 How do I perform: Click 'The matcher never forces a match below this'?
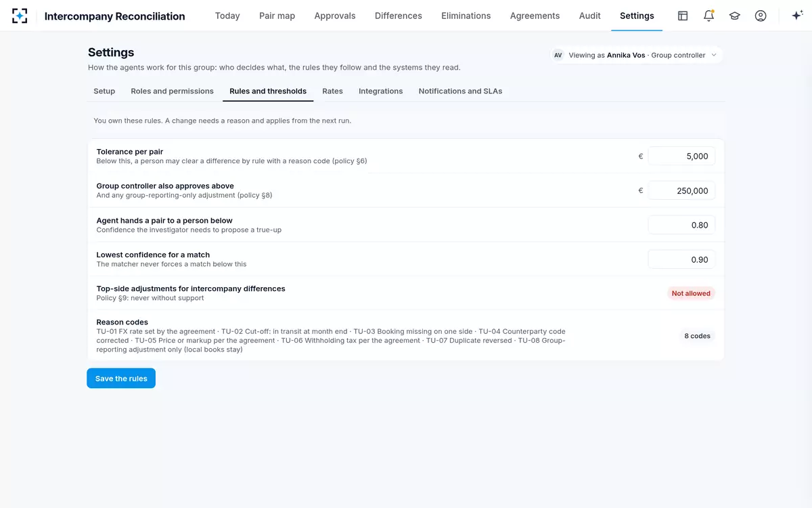click(x=172, y=264)
